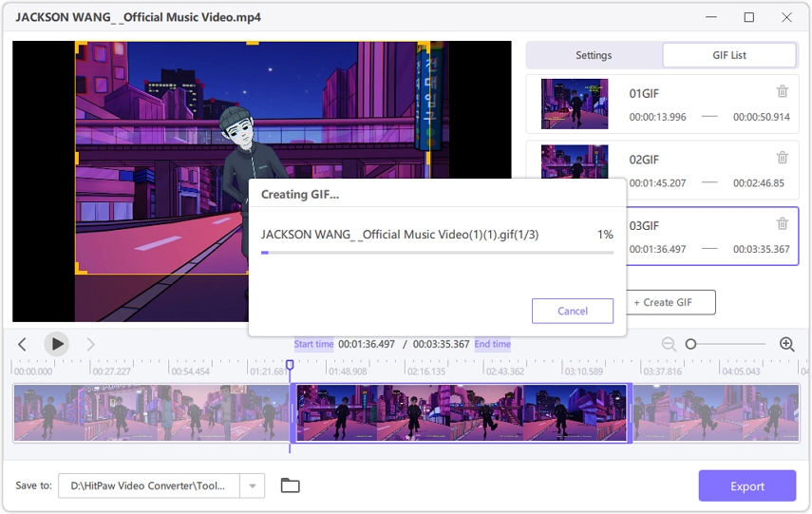Expand the Save to path dropdown
This screenshot has width=812, height=514.
click(x=253, y=486)
